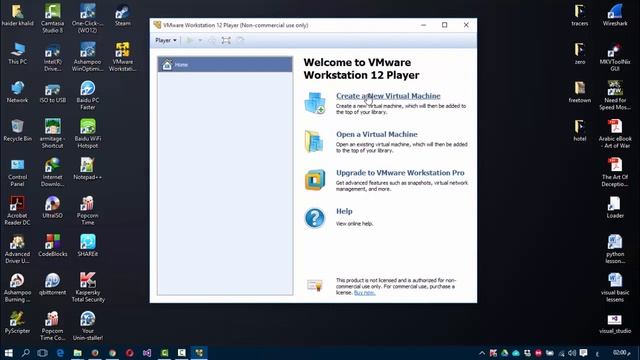Click the Buy now link

click(364, 293)
